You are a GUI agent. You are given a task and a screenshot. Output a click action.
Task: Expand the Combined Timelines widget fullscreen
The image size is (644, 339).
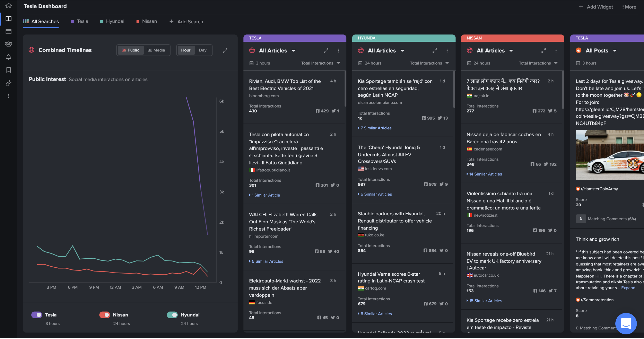(225, 50)
